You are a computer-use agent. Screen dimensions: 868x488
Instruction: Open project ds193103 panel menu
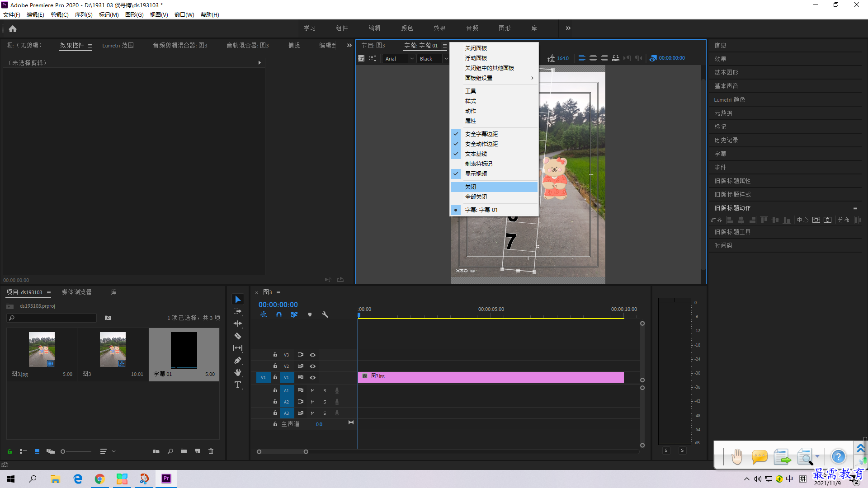pos(49,292)
